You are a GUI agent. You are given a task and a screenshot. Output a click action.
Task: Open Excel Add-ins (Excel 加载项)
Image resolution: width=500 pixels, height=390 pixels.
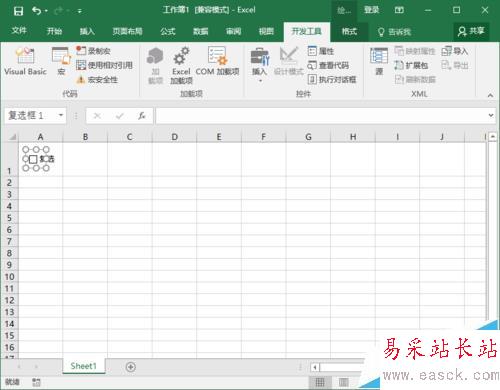tap(181, 65)
